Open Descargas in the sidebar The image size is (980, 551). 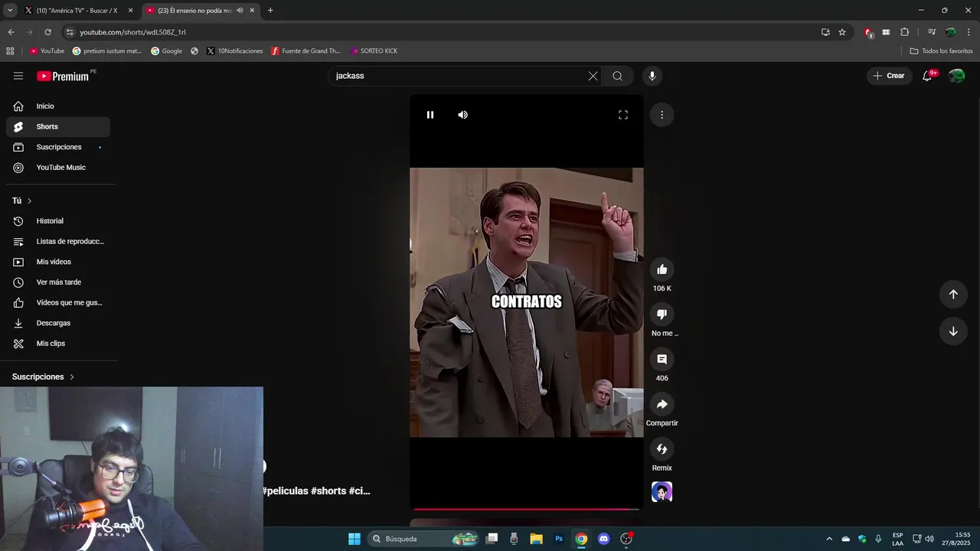[58, 323]
